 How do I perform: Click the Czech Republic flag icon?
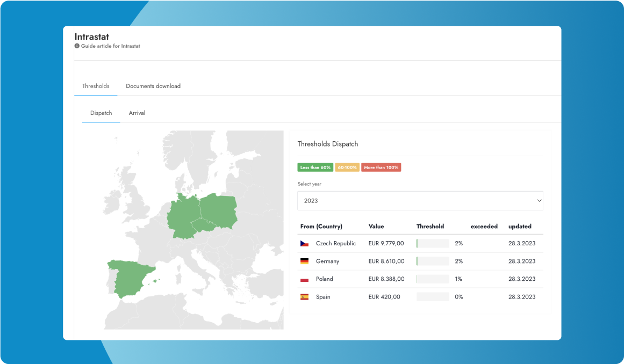coord(304,244)
